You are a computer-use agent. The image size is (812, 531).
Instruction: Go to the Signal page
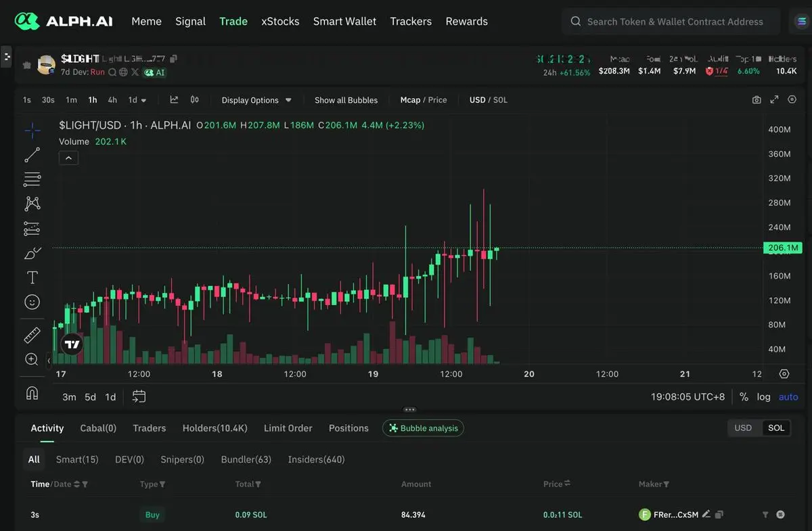(190, 21)
